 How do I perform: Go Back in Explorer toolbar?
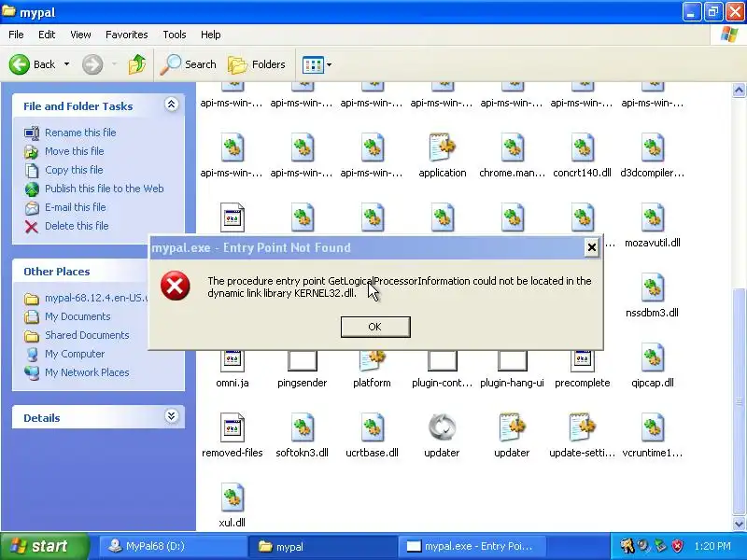click(x=33, y=64)
